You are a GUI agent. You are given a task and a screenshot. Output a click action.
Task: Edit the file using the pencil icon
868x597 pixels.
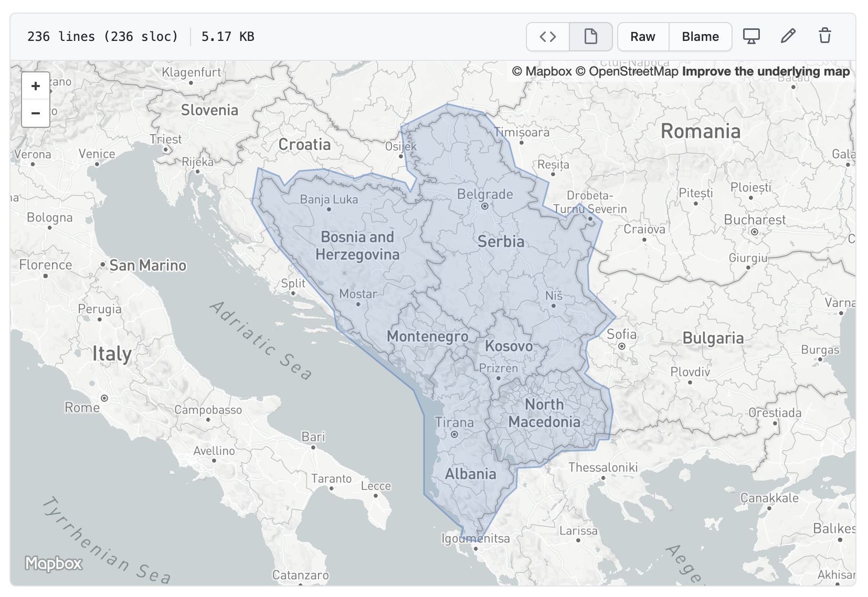pyautogui.click(x=787, y=37)
